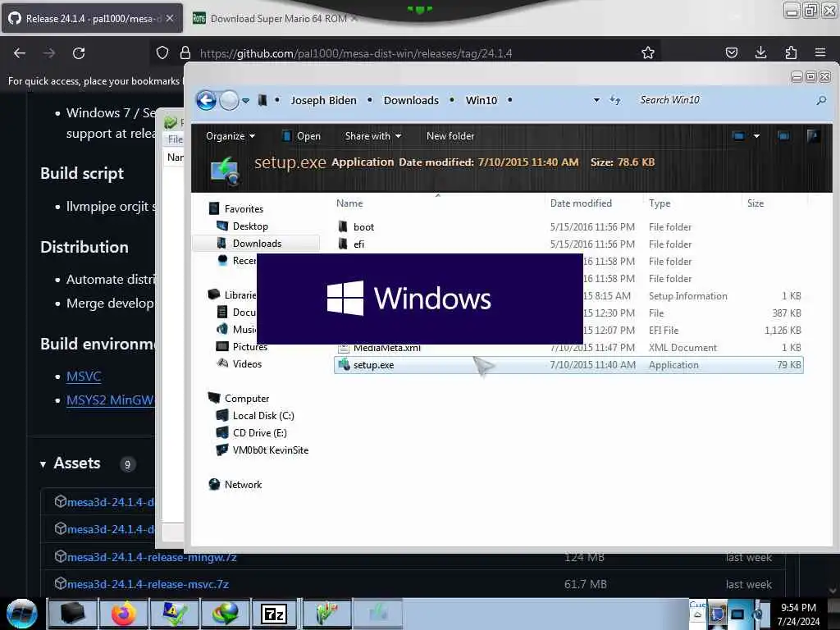Click Open in Explorer toolbar
The height and width of the screenshot is (630, 840).
[x=302, y=136]
